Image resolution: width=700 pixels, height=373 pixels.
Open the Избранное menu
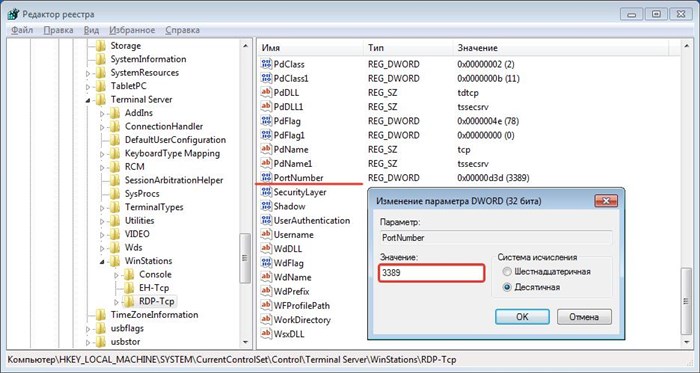[x=132, y=30]
